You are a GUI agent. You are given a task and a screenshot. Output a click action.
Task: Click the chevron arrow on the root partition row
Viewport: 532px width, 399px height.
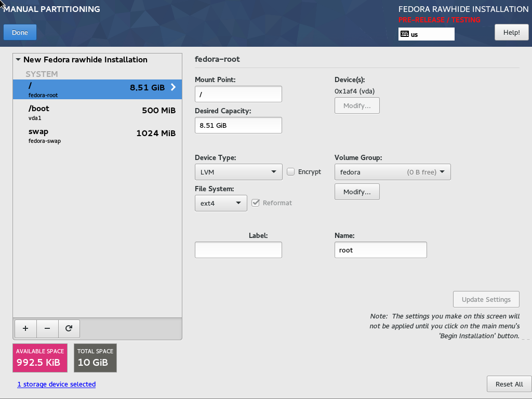(173, 87)
